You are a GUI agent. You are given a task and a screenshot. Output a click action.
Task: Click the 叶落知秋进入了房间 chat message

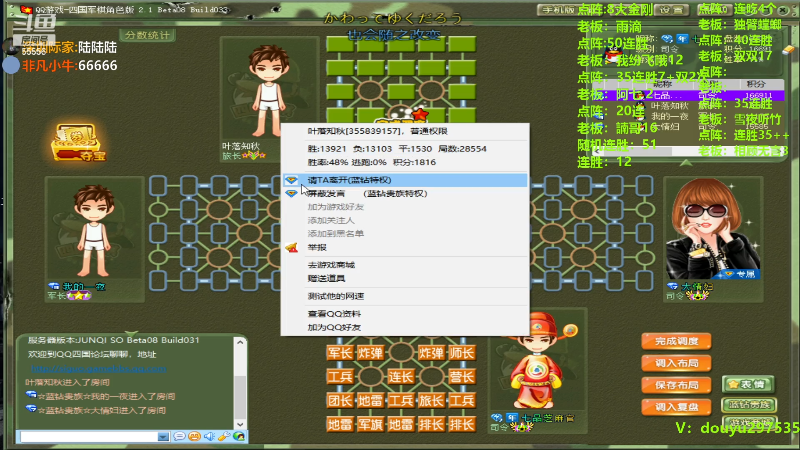(67, 382)
